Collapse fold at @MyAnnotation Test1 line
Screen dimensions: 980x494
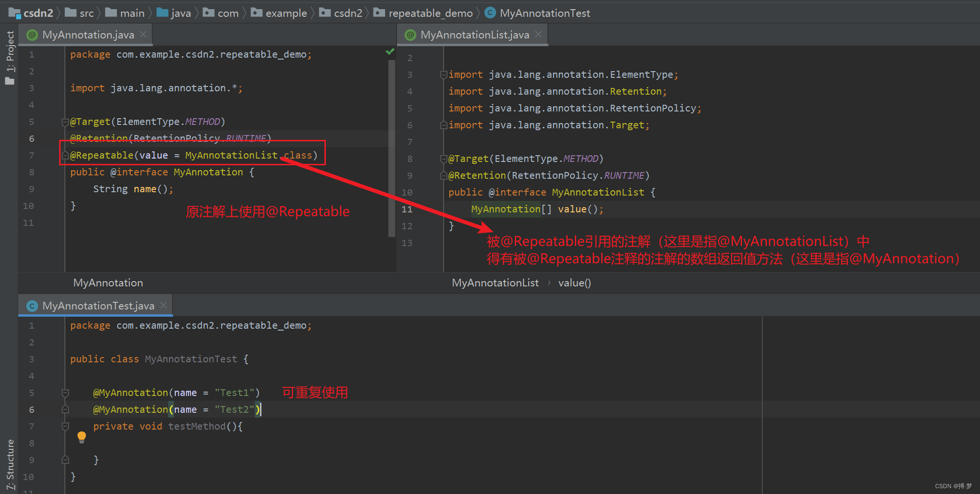click(x=65, y=393)
